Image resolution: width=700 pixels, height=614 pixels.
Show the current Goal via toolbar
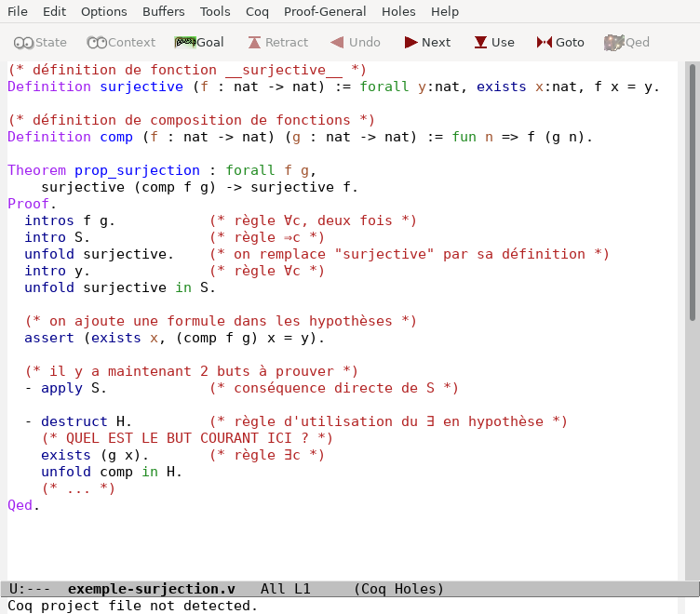click(x=199, y=42)
